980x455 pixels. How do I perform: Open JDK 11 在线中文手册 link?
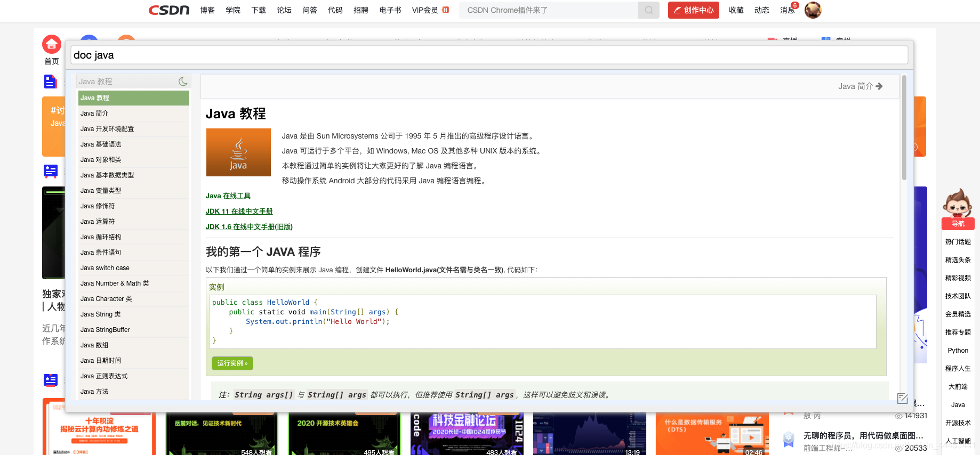pyautogui.click(x=239, y=212)
